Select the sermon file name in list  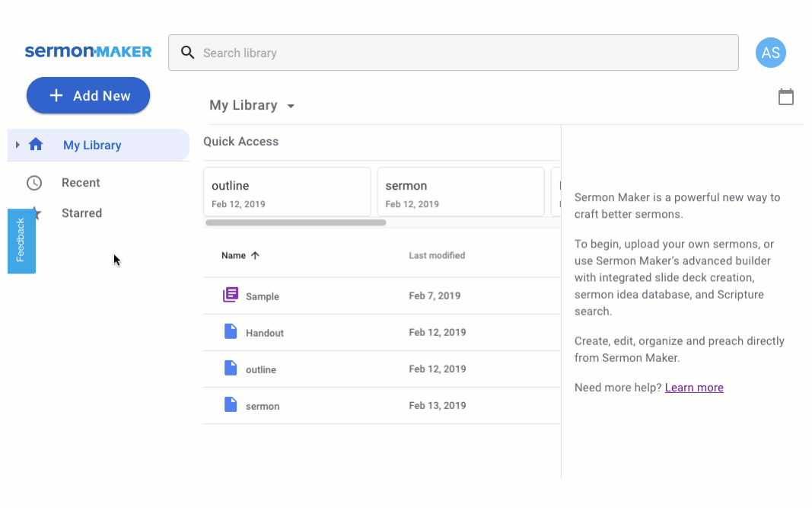click(x=263, y=407)
